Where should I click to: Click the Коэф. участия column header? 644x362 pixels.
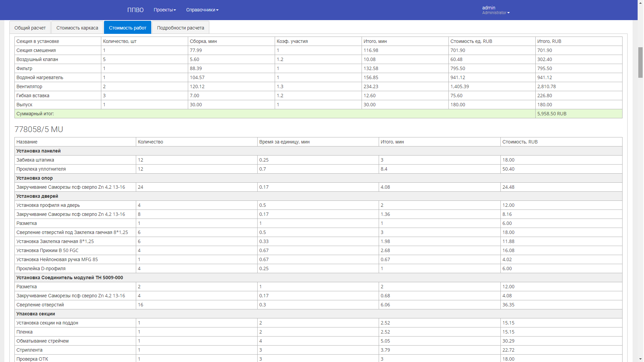[x=292, y=41]
